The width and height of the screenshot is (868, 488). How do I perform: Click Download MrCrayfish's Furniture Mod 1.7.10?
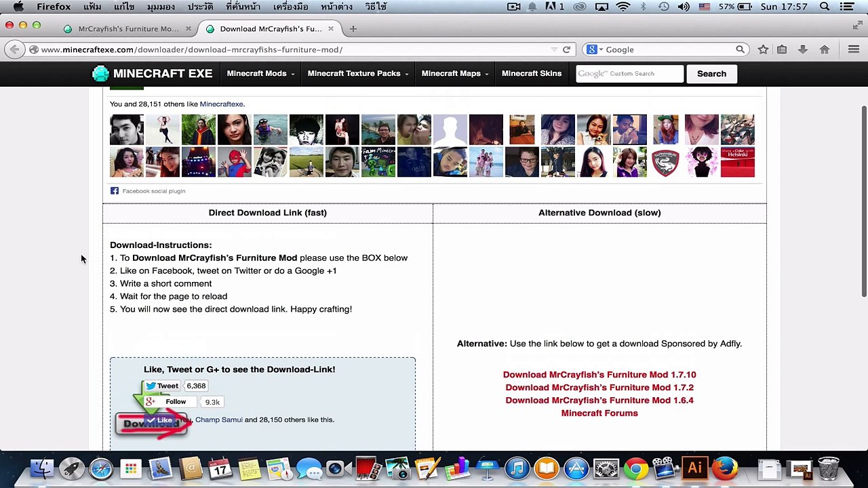tap(599, 375)
